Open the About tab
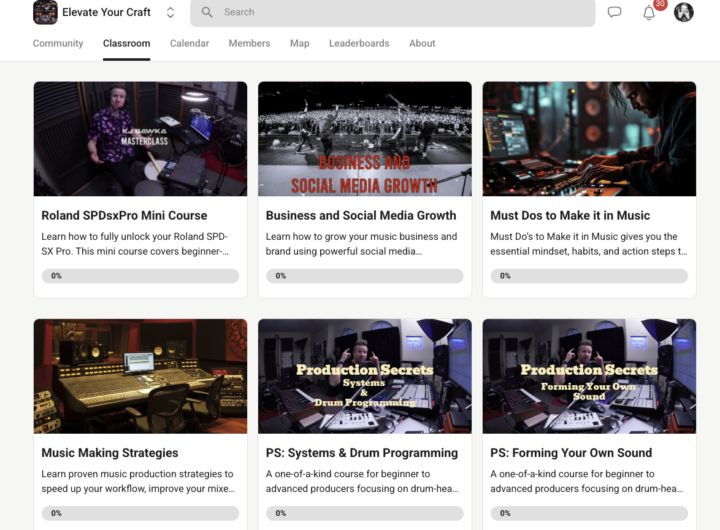The image size is (720, 530). pos(422,43)
